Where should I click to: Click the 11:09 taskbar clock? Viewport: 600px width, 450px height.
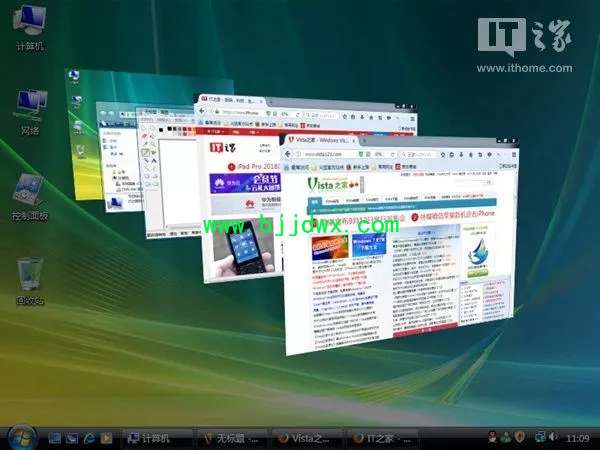[x=577, y=438]
